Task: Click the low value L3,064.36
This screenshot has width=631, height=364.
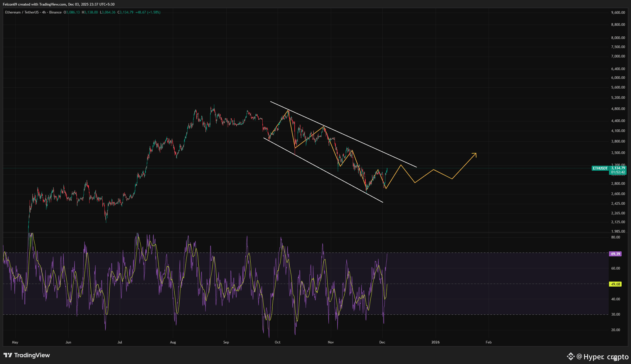Action: tap(108, 12)
